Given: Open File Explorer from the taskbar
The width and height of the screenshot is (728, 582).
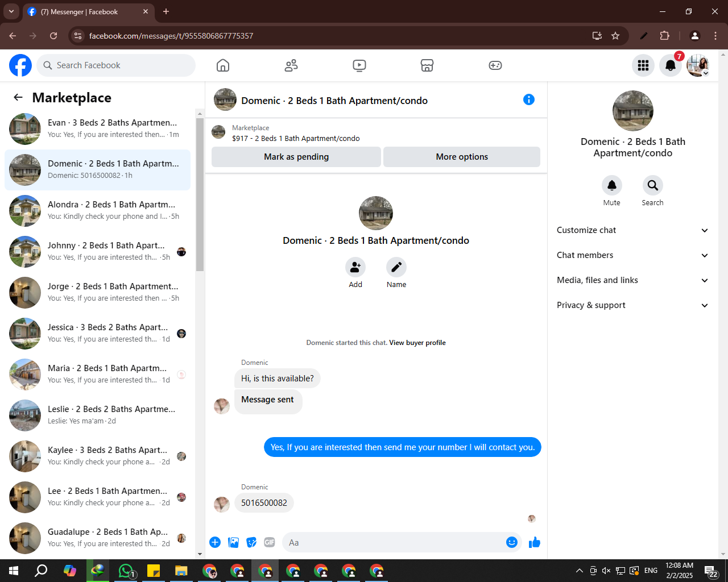Looking at the screenshot, I should click(x=181, y=571).
